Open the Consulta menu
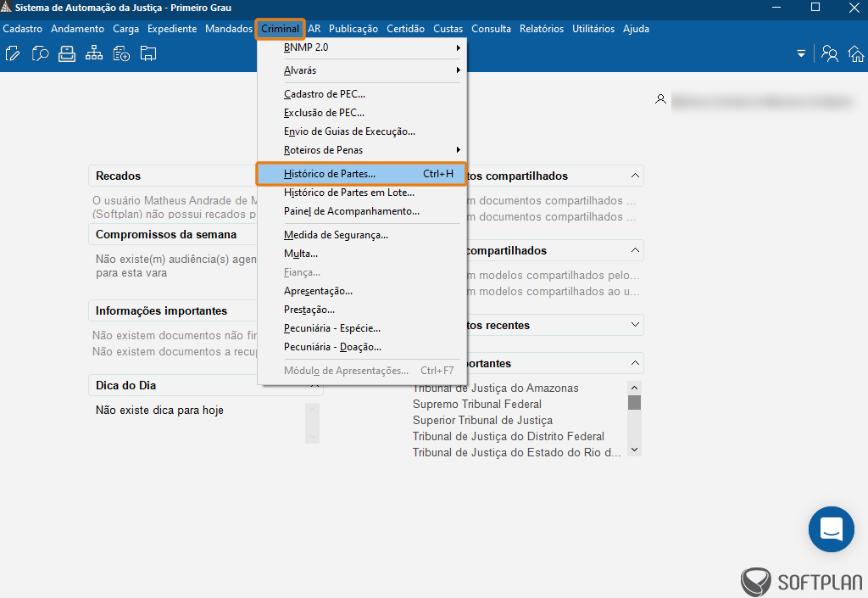 tap(491, 29)
